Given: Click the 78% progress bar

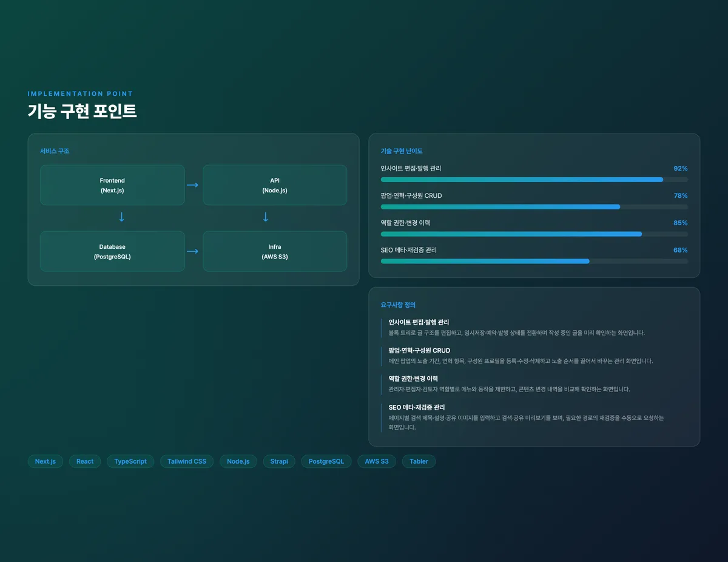Looking at the screenshot, I should click(534, 207).
